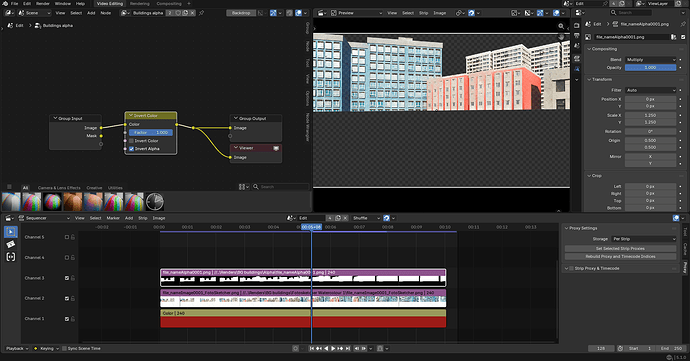Viewport: 690px width, 361px height.
Task: Play the animation forward
Action: [x=333, y=348]
